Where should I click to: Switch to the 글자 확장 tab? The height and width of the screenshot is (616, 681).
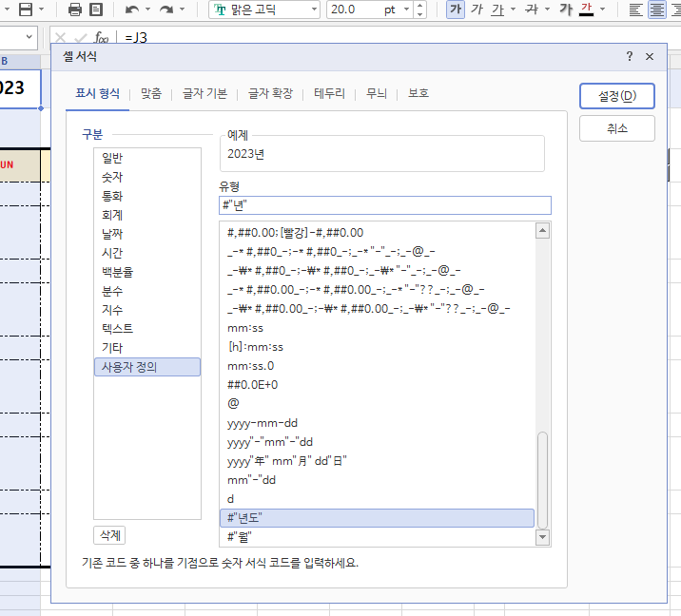click(x=270, y=93)
